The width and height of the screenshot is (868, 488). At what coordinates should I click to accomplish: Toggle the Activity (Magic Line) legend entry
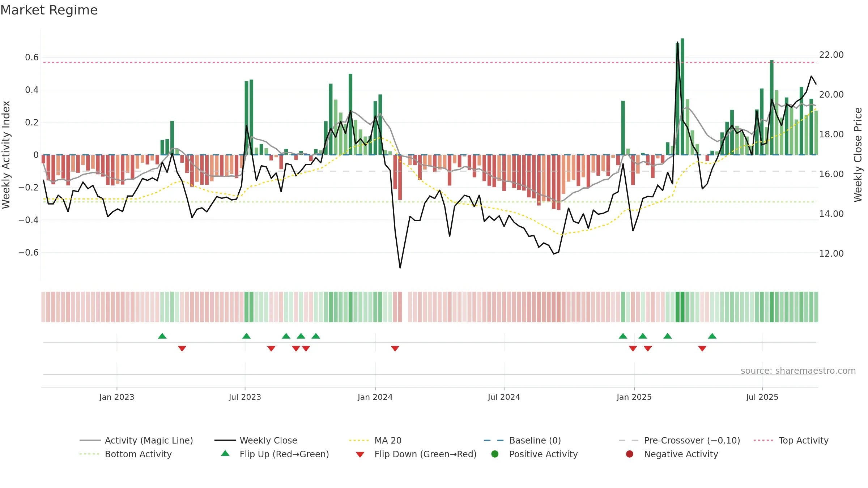click(136, 440)
